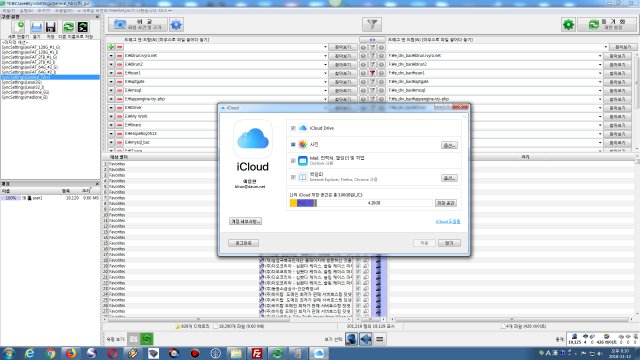The height and width of the screenshot is (360, 640).
Task: Click red funnel filter icon for E:\user1 pair
Action: point(372,73)
